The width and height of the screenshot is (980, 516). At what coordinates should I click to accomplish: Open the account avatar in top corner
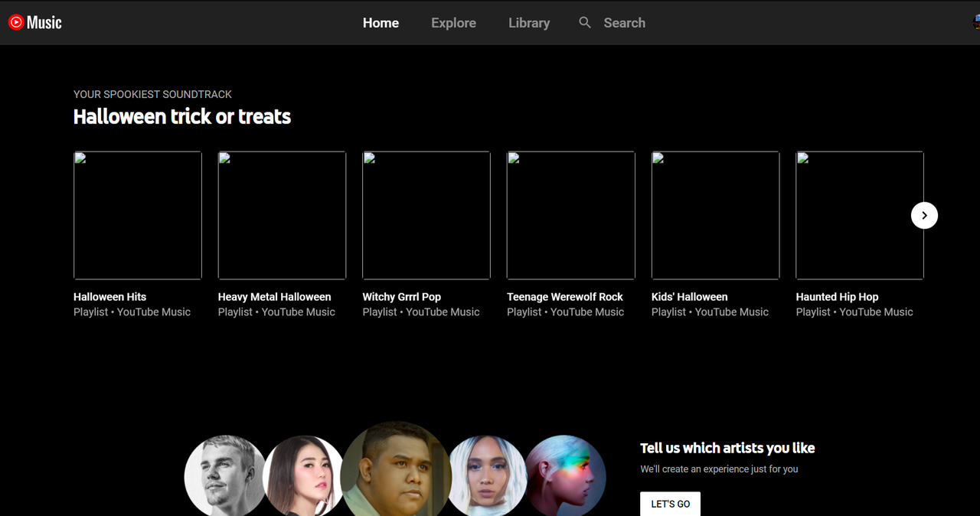click(975, 23)
